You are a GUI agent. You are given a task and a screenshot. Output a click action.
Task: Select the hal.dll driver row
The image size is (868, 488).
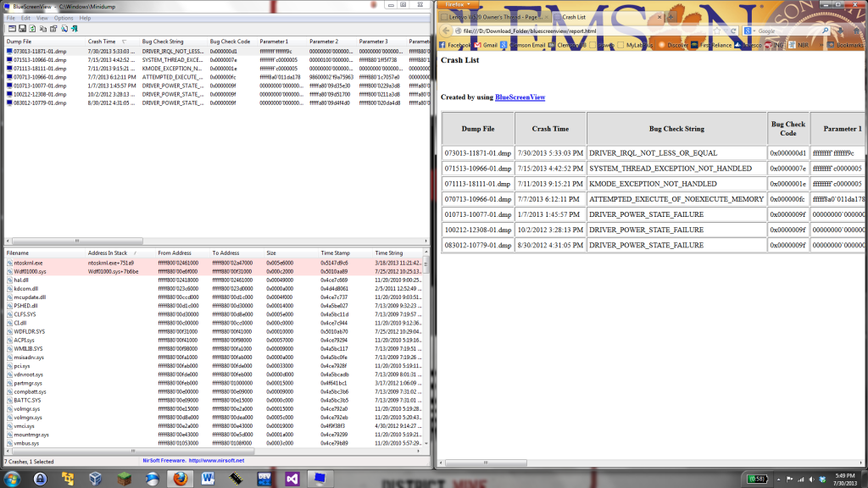tap(214, 280)
